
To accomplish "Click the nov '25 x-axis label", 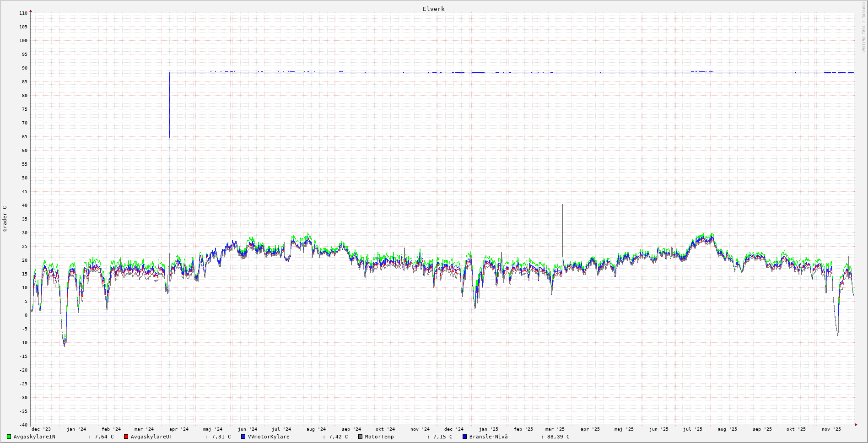I will click(x=831, y=429).
